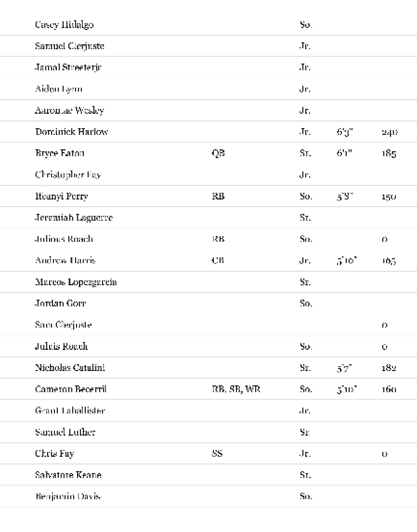Open Andrew Harris's player profile
Image resolution: width=417 pixels, height=532 pixels.
click(66, 260)
